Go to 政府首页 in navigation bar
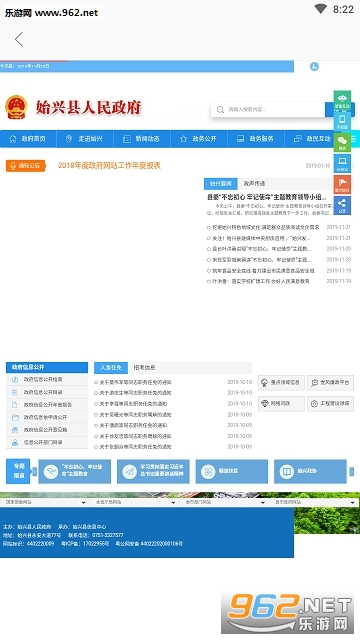 pyautogui.click(x=28, y=139)
